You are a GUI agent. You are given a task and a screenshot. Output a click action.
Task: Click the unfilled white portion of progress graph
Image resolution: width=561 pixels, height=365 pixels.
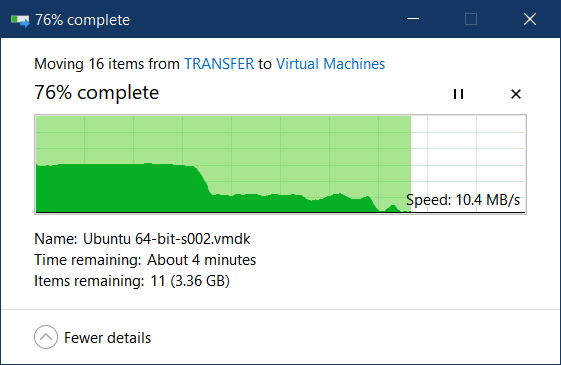pos(468,154)
